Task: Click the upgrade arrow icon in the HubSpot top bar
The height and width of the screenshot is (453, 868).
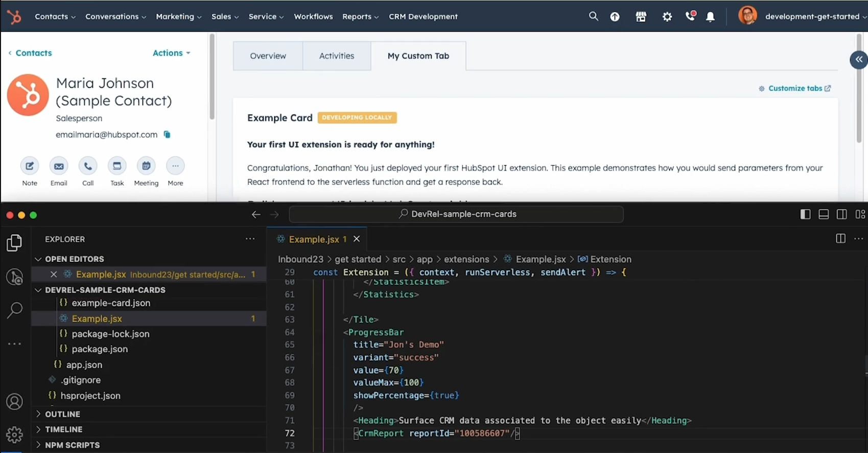Action: pyautogui.click(x=615, y=17)
